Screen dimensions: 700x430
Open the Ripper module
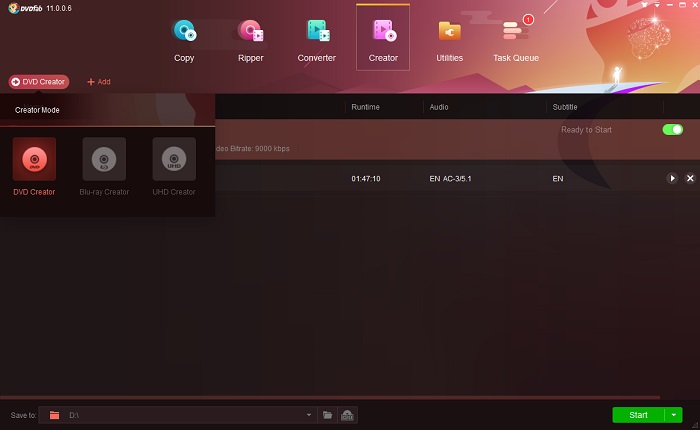[x=250, y=40]
